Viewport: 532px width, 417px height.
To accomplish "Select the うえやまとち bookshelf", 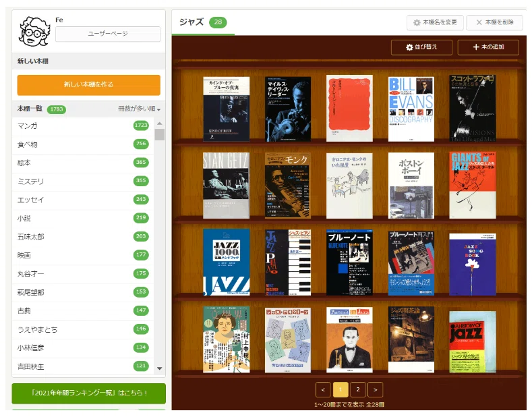I will click(83, 329).
